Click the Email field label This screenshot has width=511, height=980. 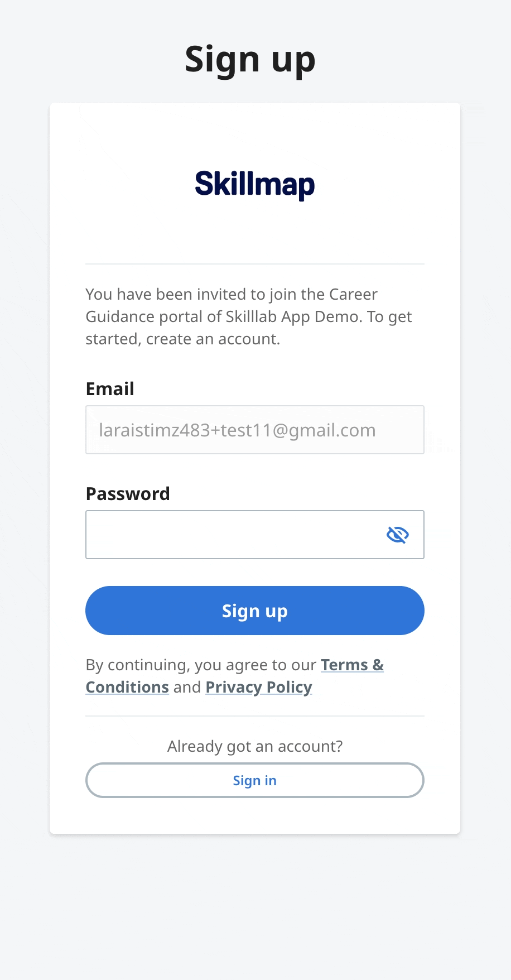pos(110,388)
